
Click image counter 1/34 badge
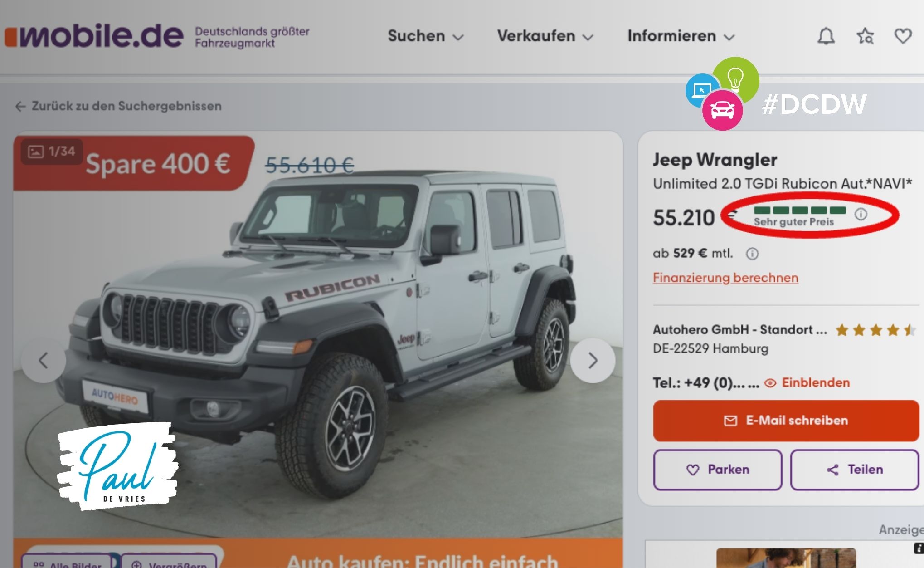tap(52, 152)
